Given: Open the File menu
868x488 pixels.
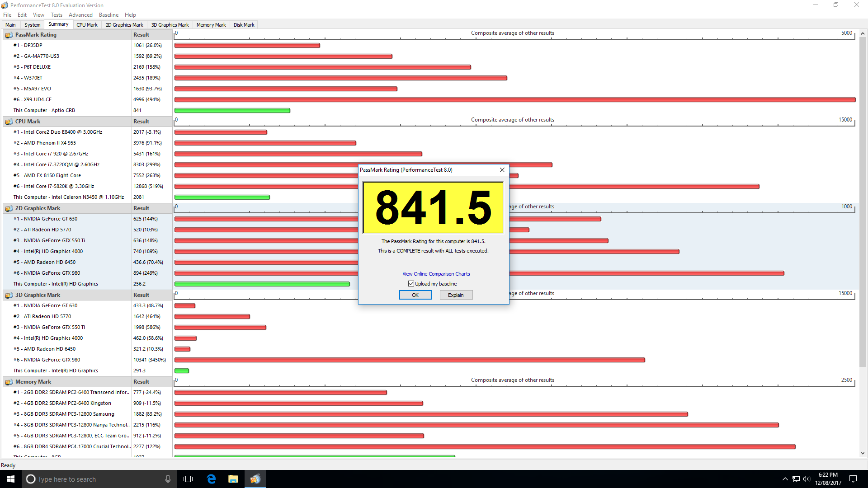Looking at the screenshot, I should (x=7, y=15).
